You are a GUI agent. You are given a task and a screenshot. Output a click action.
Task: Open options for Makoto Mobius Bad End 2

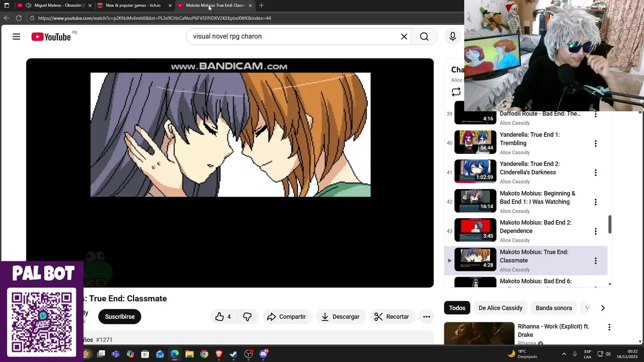[x=595, y=231]
